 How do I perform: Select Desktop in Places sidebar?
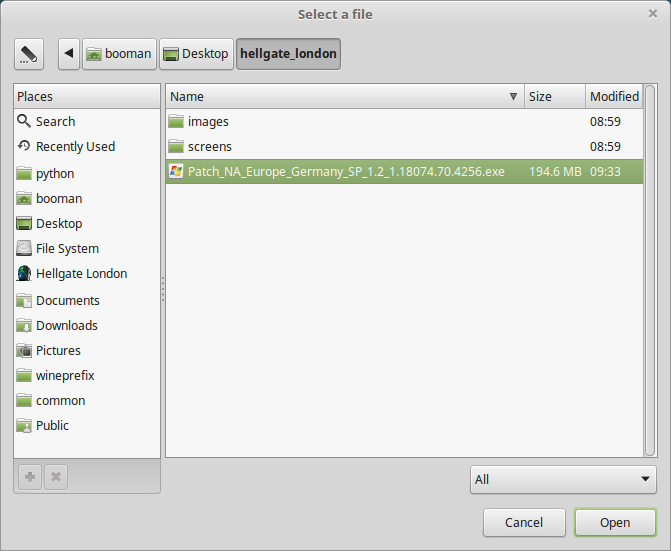click(87, 223)
